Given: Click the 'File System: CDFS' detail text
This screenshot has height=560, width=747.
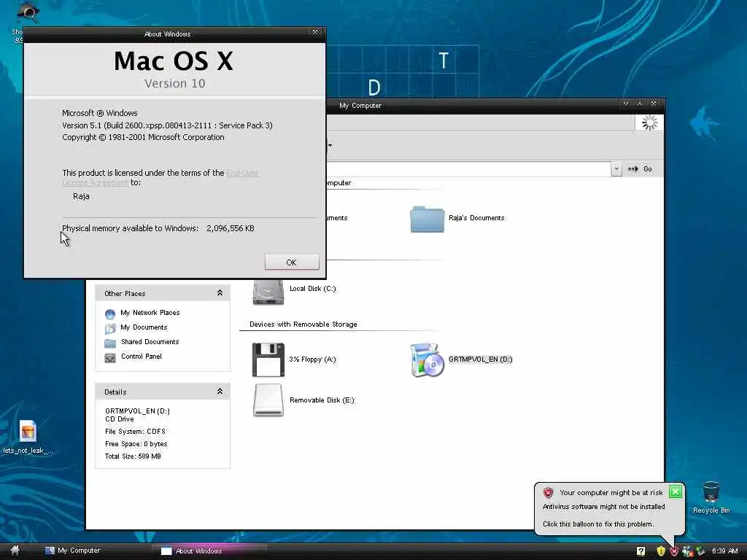Looking at the screenshot, I should (135, 432).
